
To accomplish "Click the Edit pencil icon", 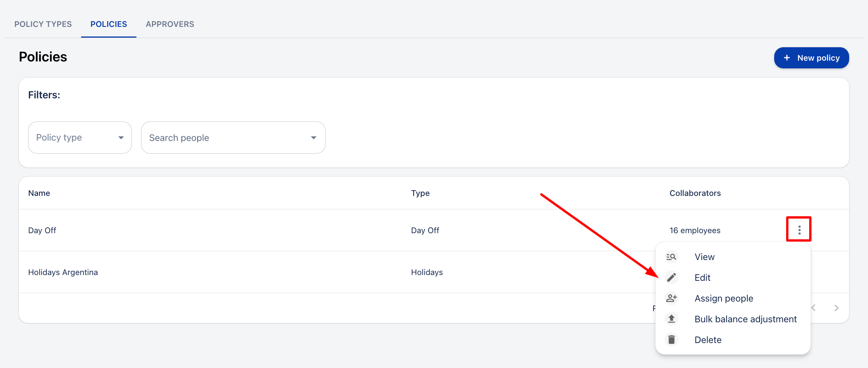I will pos(671,278).
